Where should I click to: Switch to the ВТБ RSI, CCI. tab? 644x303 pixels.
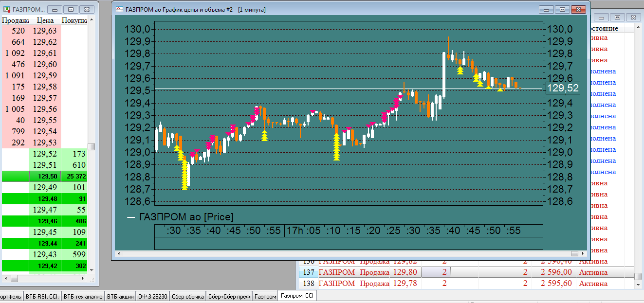click(42, 296)
